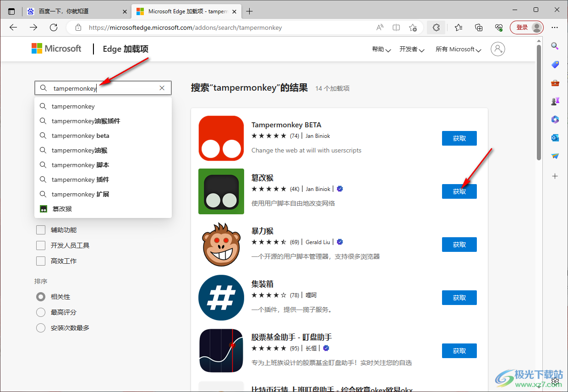
Task: Add this page to favorites
Action: coord(413,27)
